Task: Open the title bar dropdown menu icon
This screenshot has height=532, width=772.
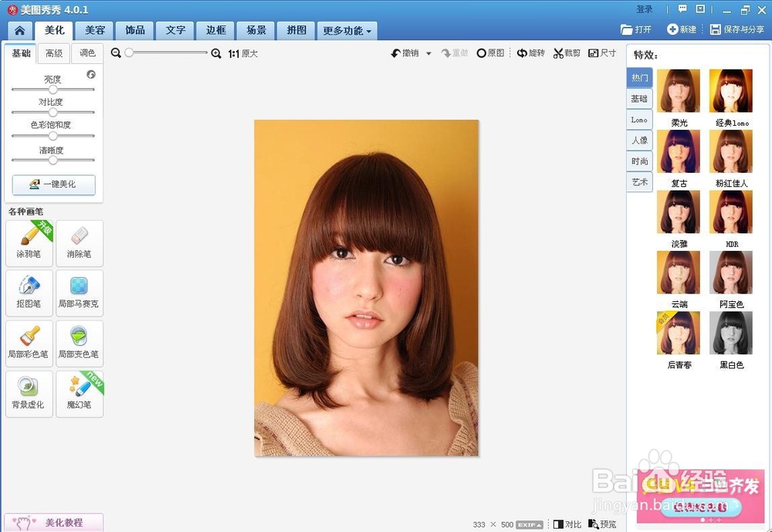Action: point(700,8)
